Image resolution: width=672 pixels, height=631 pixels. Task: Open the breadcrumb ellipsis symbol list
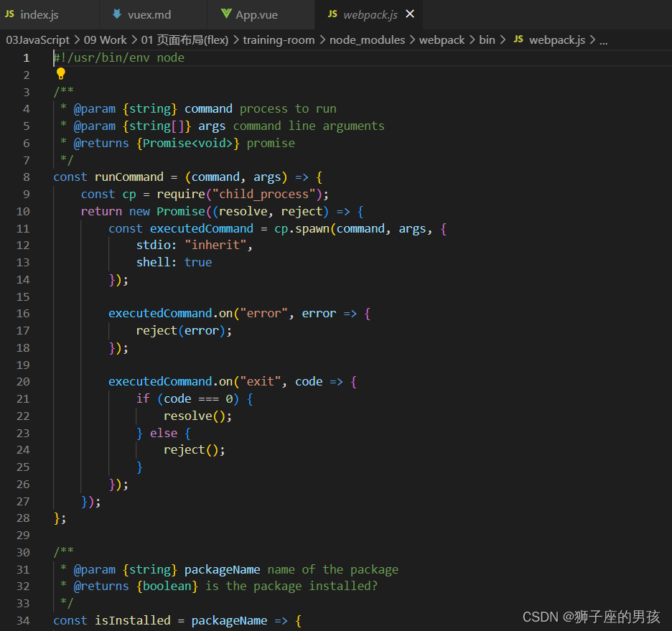pyautogui.click(x=603, y=40)
